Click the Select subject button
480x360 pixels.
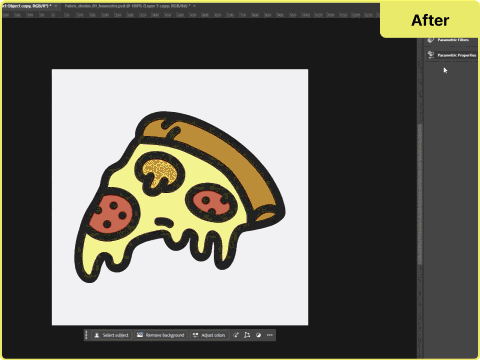point(112,335)
